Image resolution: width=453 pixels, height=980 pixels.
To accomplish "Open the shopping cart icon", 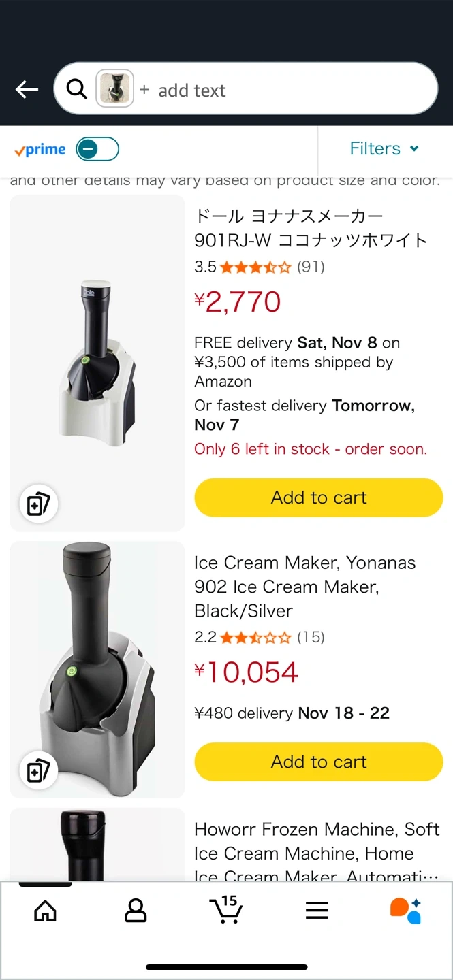I will [226, 909].
